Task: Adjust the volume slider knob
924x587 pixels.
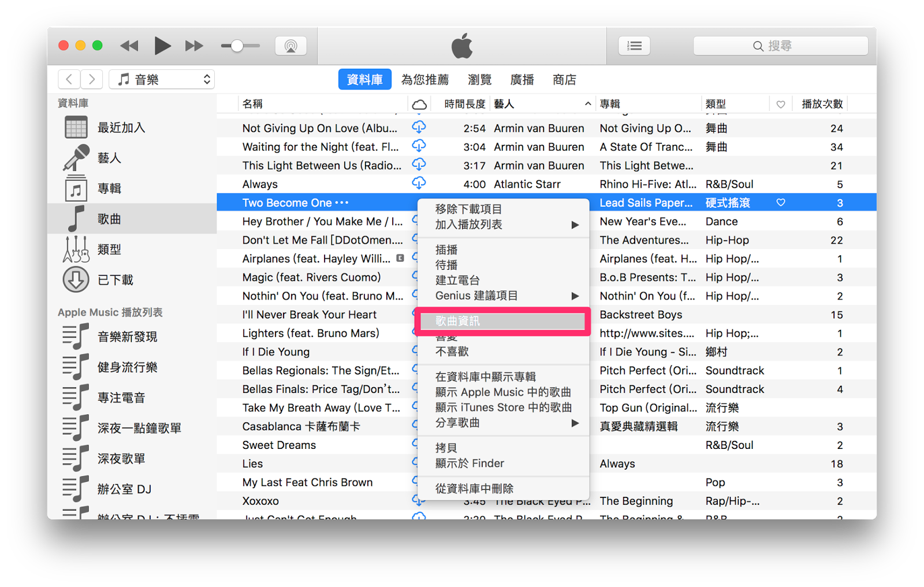Action: tap(237, 46)
